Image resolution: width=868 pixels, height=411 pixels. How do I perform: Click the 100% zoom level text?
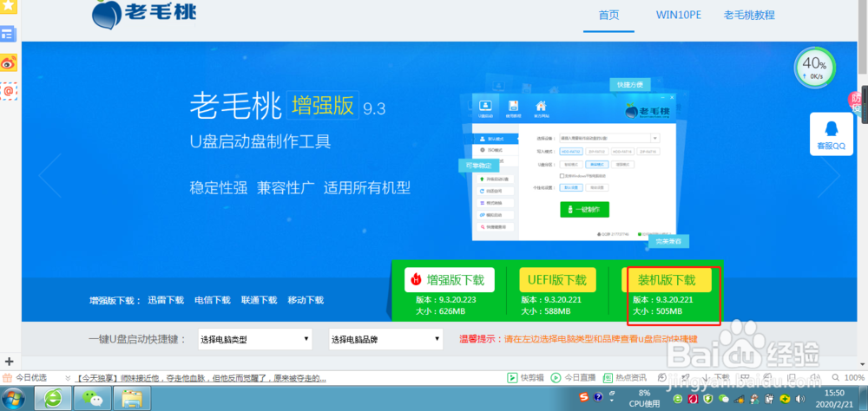pos(854,378)
